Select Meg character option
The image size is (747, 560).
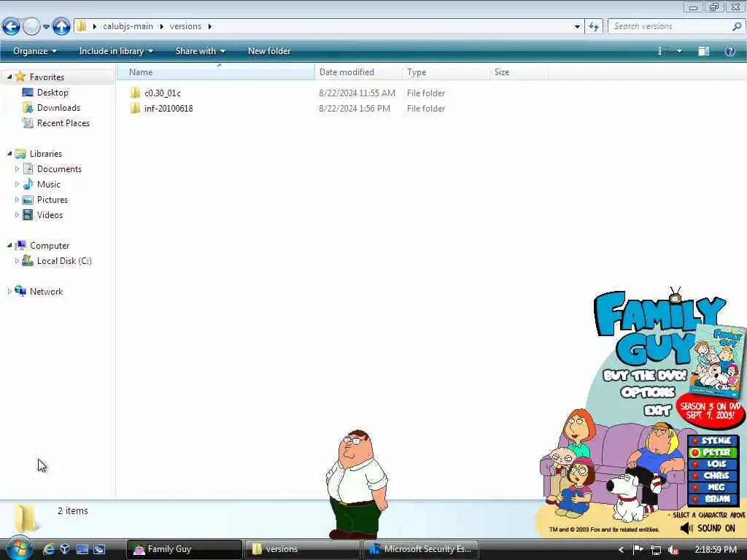712,487
